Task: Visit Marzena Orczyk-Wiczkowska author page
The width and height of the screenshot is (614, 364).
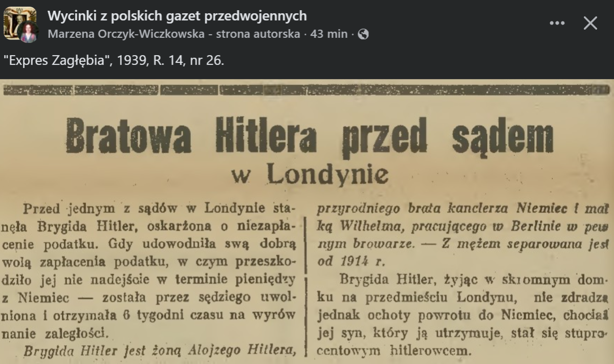Action: (173, 34)
